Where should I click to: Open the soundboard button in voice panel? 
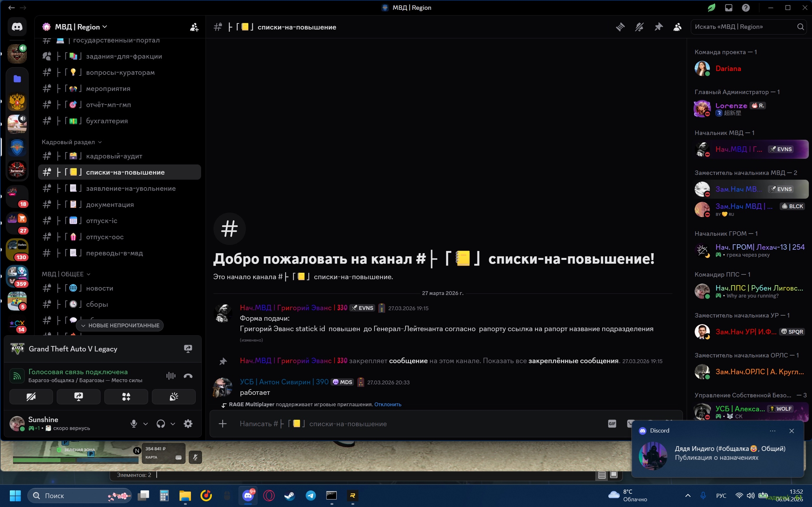174,397
